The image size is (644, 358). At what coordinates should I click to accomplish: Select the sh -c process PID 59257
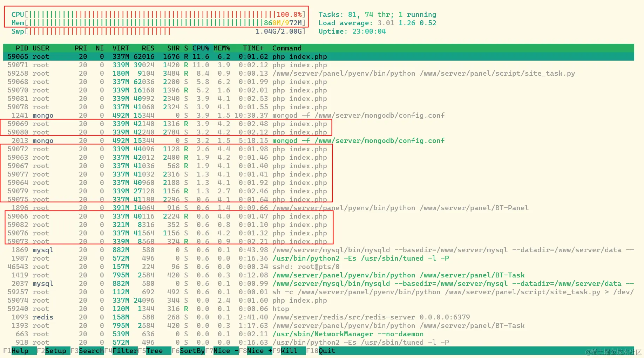pyautogui.click(x=319, y=292)
